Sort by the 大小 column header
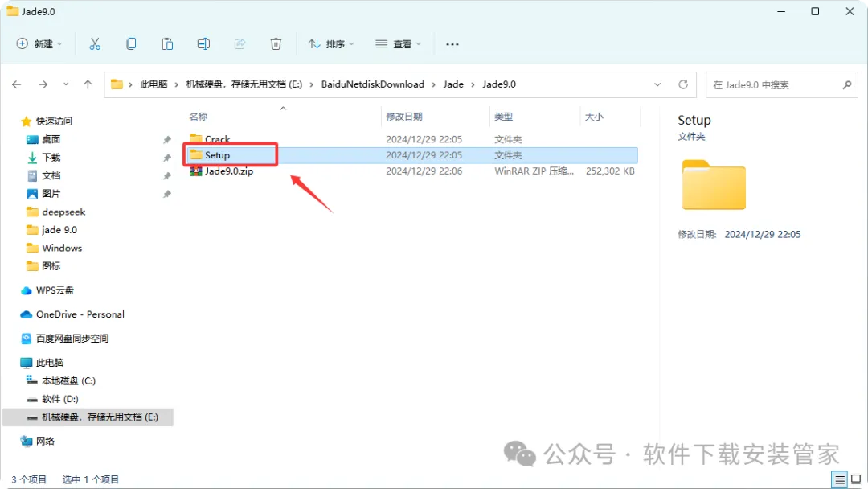868x489 pixels. pyautogui.click(x=594, y=117)
